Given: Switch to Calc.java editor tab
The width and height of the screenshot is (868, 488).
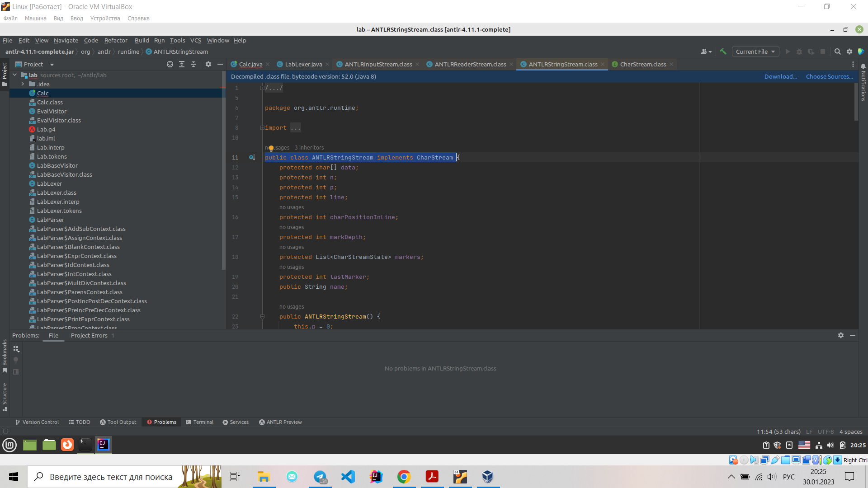Looking at the screenshot, I should (250, 64).
